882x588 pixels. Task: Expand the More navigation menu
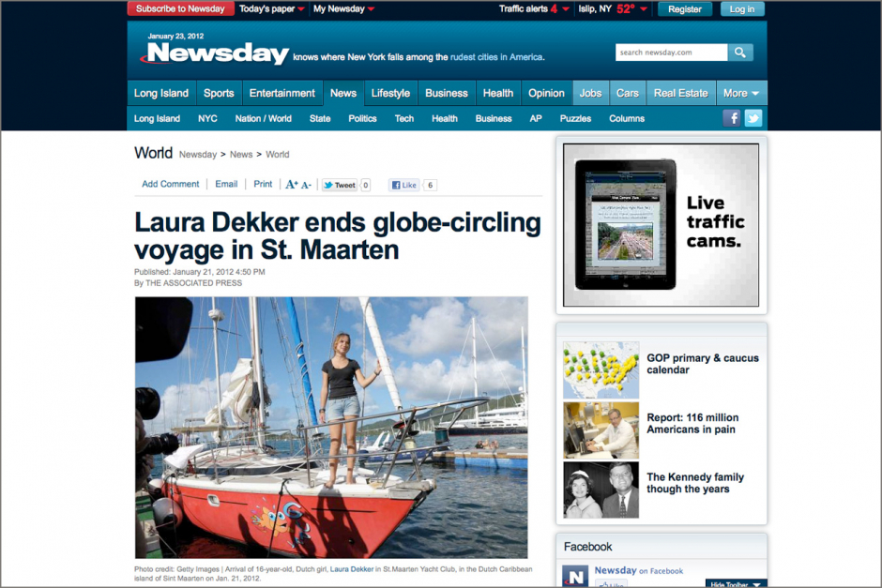(740, 93)
